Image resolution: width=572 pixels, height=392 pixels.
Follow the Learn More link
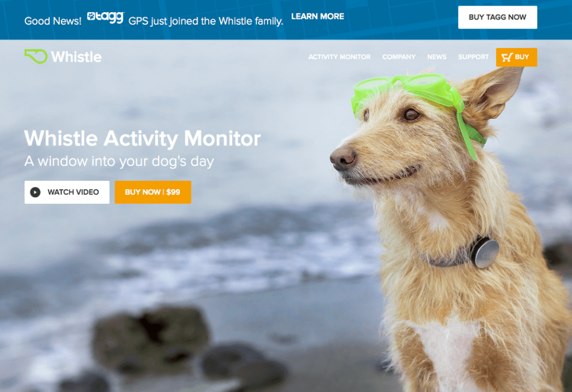pos(317,16)
